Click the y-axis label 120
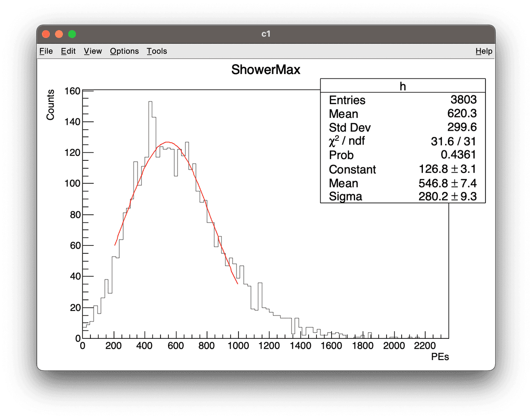The height and width of the screenshot is (419, 532). coord(72,153)
